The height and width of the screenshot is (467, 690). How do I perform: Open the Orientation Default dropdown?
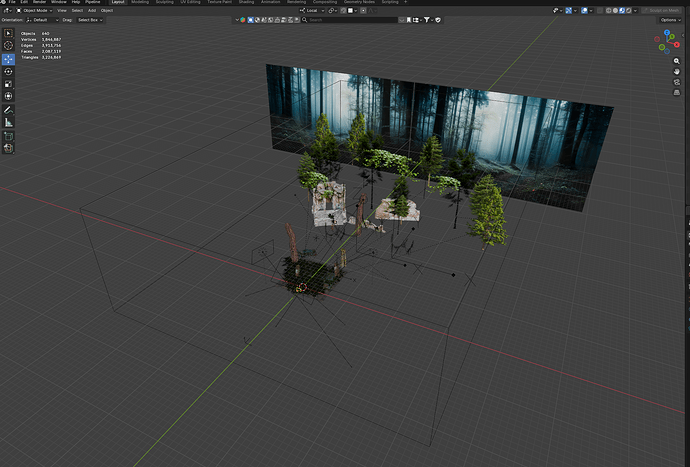coord(42,20)
